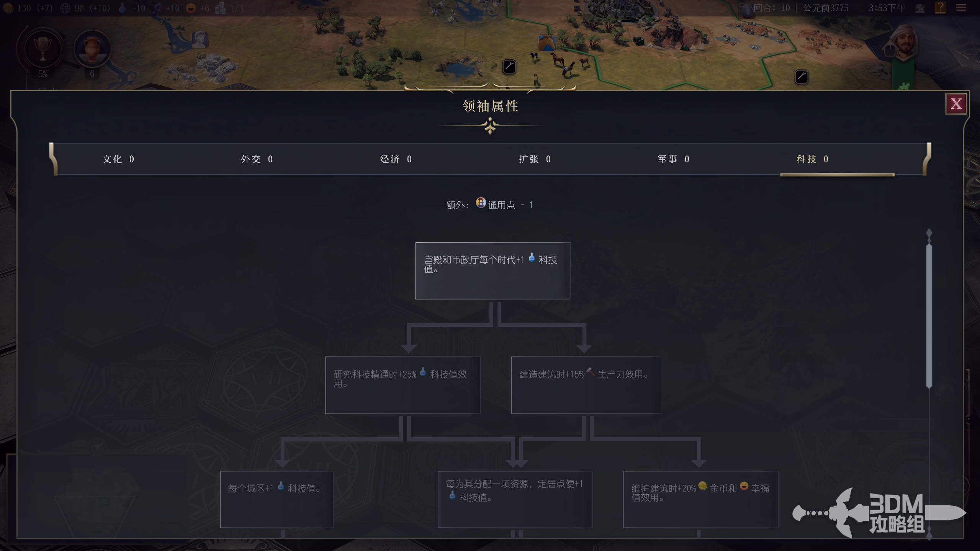Click the attribute tree vertical scrollbar
This screenshot has width=980, height=551.
929,316
